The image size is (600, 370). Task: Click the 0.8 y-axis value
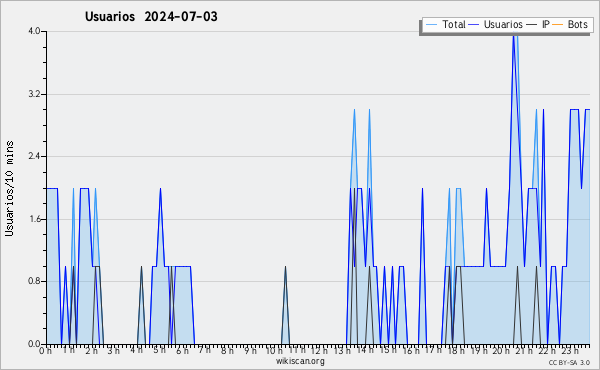34,282
